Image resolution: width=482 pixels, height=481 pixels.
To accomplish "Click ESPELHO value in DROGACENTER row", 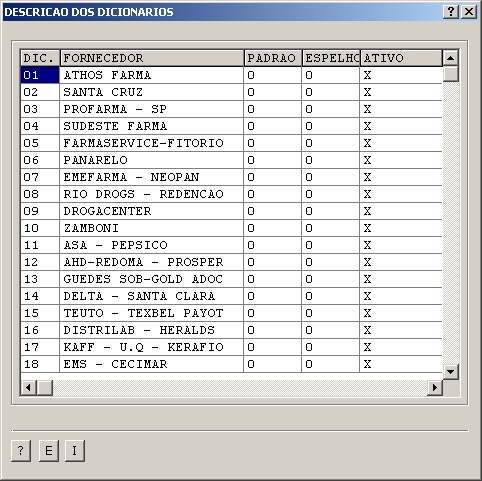I will pyautogui.click(x=331, y=211).
